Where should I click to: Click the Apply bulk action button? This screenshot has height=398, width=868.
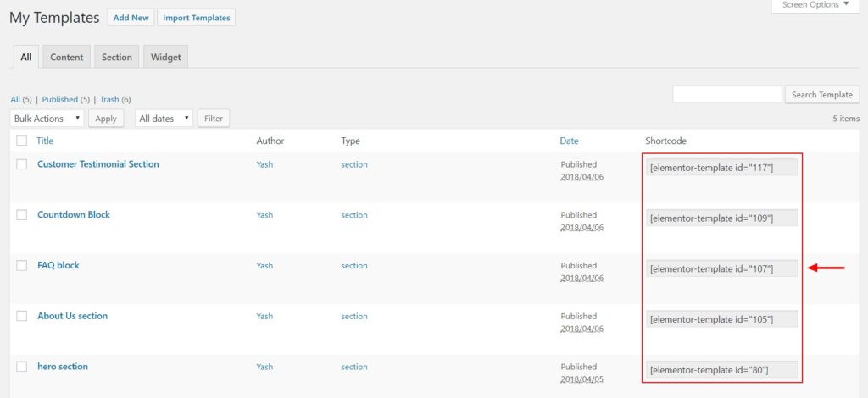106,119
